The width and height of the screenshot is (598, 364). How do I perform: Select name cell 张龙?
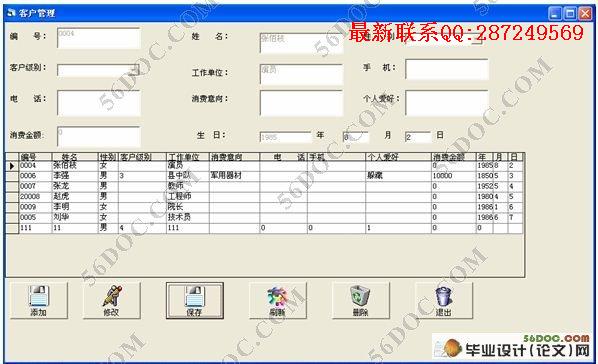[x=75, y=186]
